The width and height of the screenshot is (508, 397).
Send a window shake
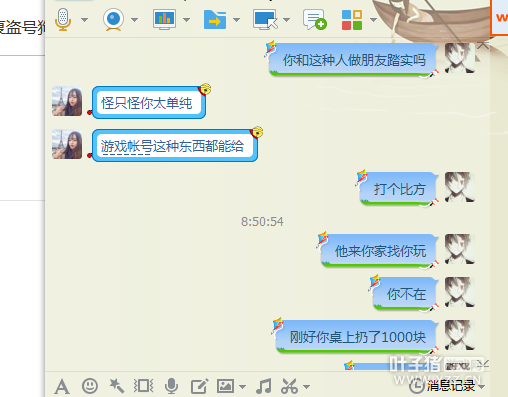coord(144,386)
